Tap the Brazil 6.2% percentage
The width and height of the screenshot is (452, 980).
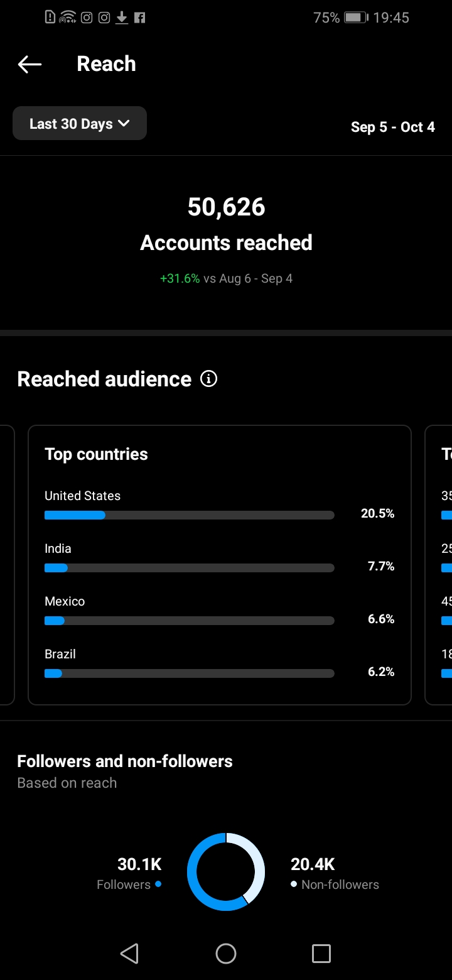pos(380,672)
